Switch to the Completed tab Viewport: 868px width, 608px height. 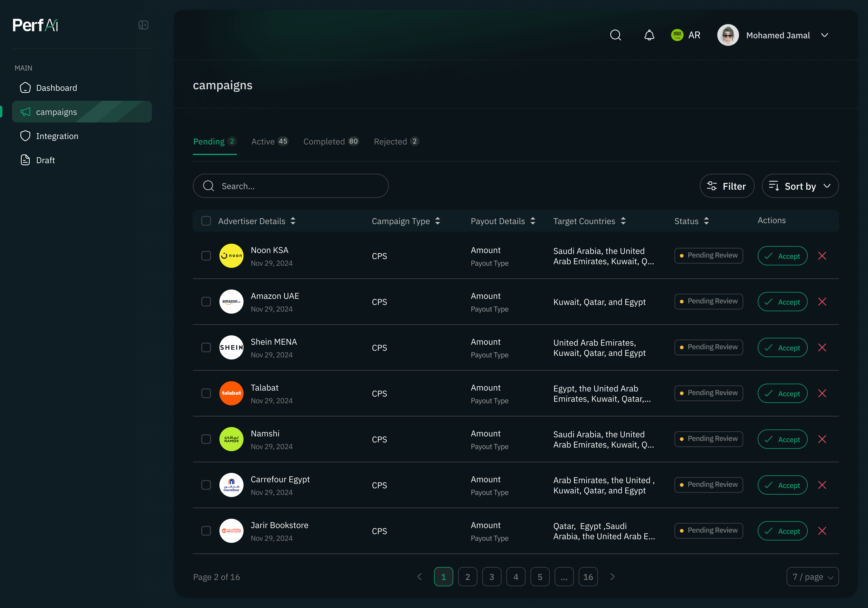pos(331,141)
